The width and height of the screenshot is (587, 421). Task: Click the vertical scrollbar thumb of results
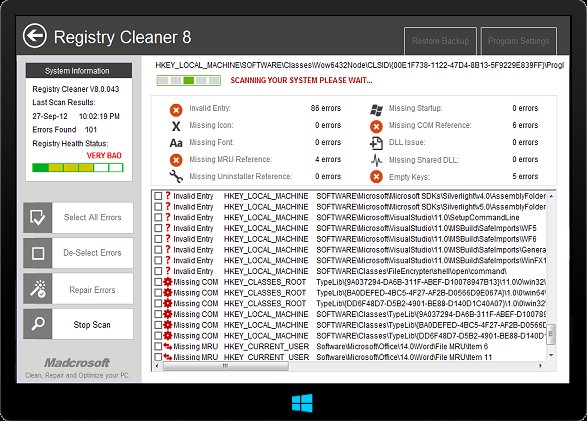click(x=551, y=335)
